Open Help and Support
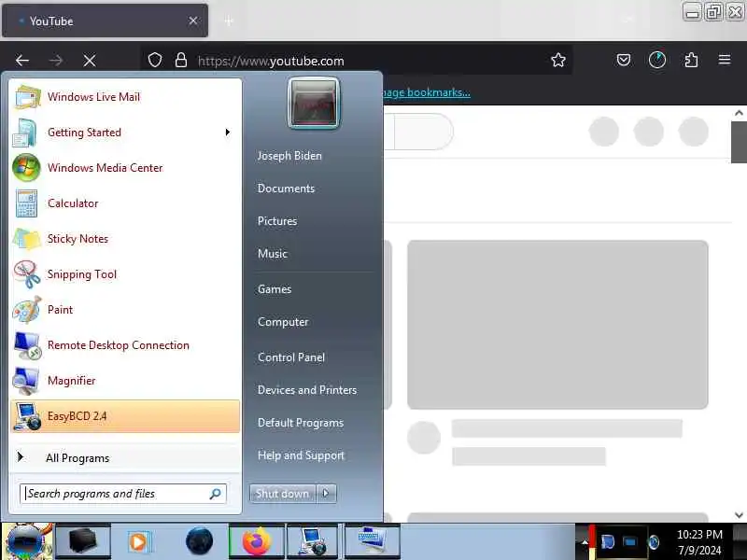 301,455
